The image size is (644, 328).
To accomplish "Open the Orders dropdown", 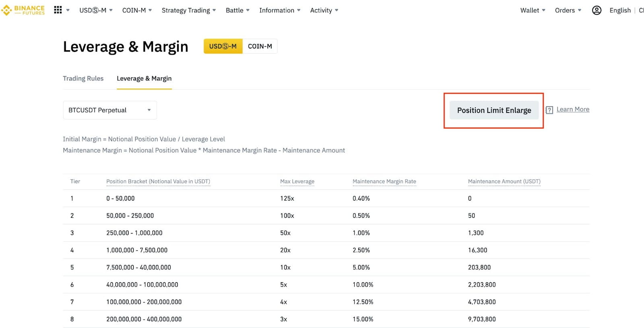I will click(568, 10).
